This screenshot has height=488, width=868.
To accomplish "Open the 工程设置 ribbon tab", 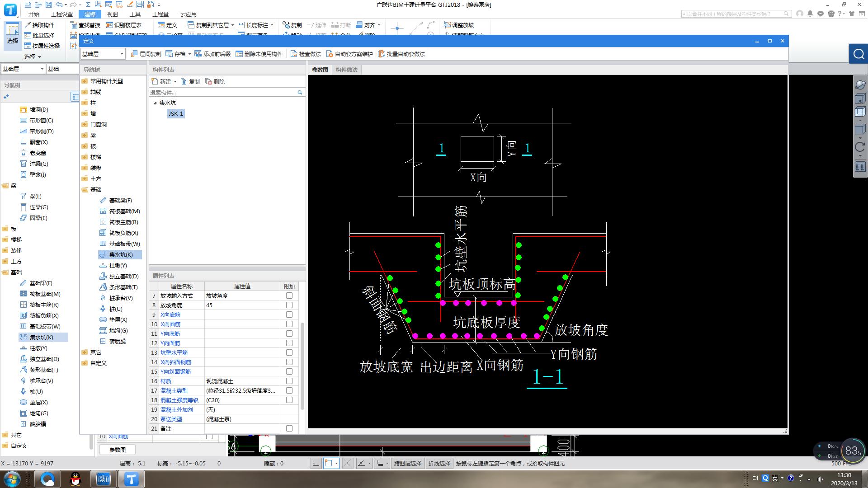I will click(62, 14).
